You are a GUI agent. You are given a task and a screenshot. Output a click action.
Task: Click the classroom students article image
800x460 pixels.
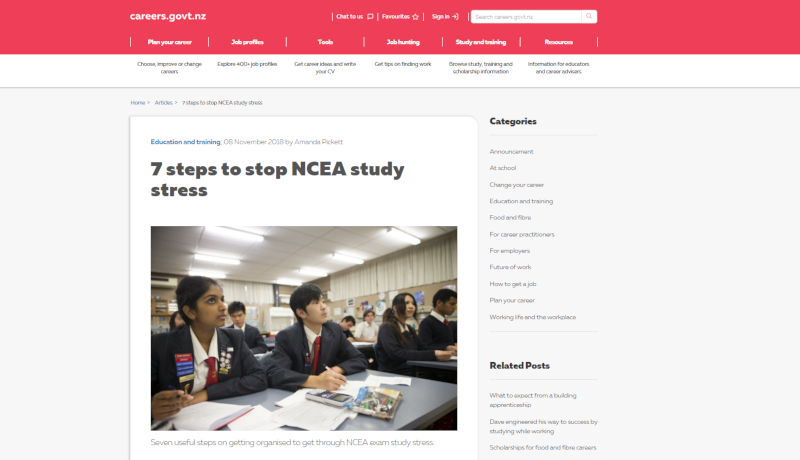304,328
